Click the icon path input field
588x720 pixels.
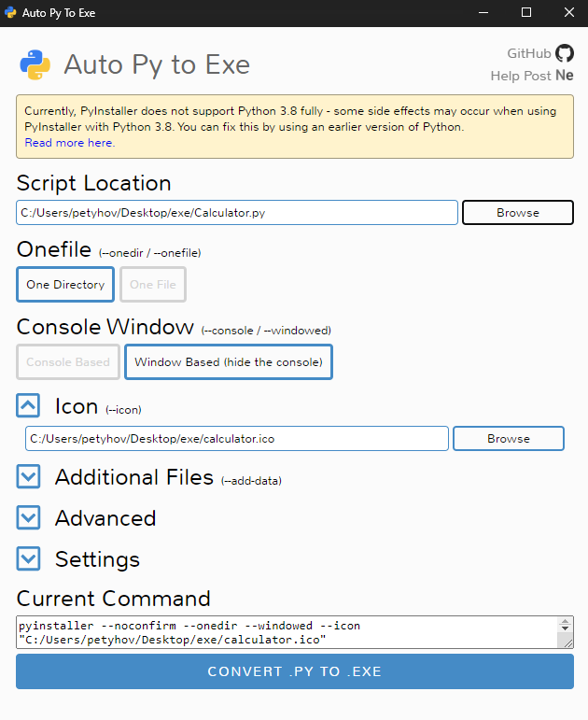point(237,439)
